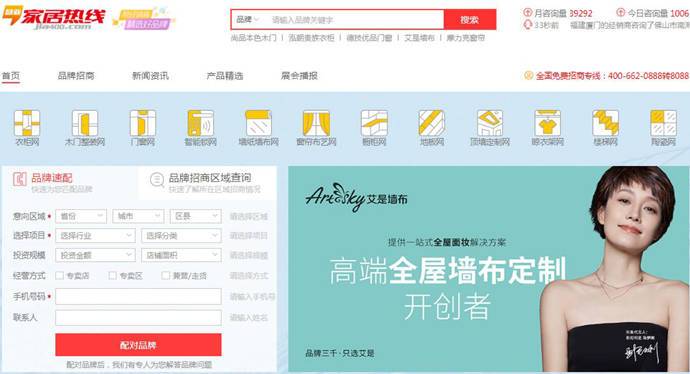Screen dimensions: 690x374
Task: Expand the 选择分类 category dropdown
Action: pos(181,235)
